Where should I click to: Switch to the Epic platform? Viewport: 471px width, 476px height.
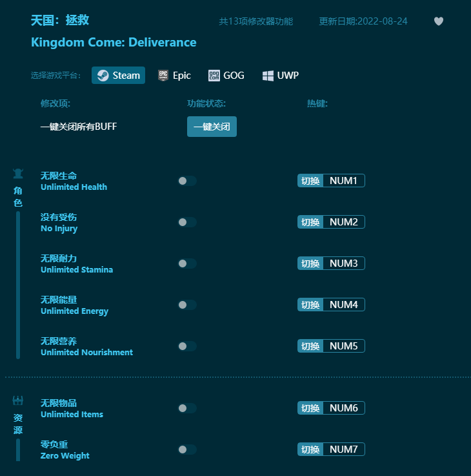coord(175,76)
